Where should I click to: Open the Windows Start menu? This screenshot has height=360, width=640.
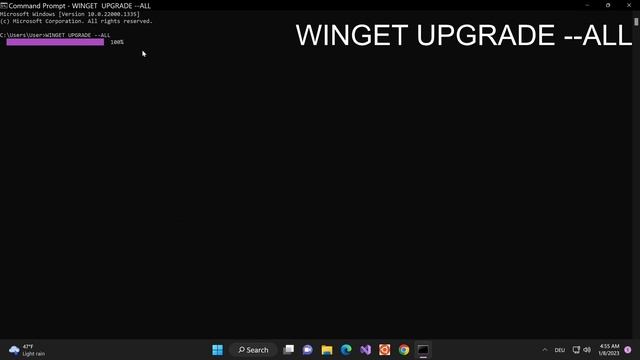tap(218, 350)
